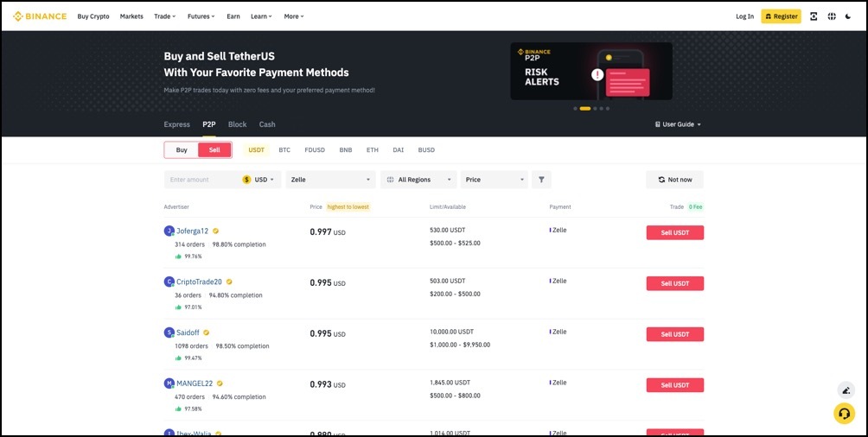This screenshot has width=868, height=437.
Task: Click Joferga12's avatar icon
Action: point(169,231)
